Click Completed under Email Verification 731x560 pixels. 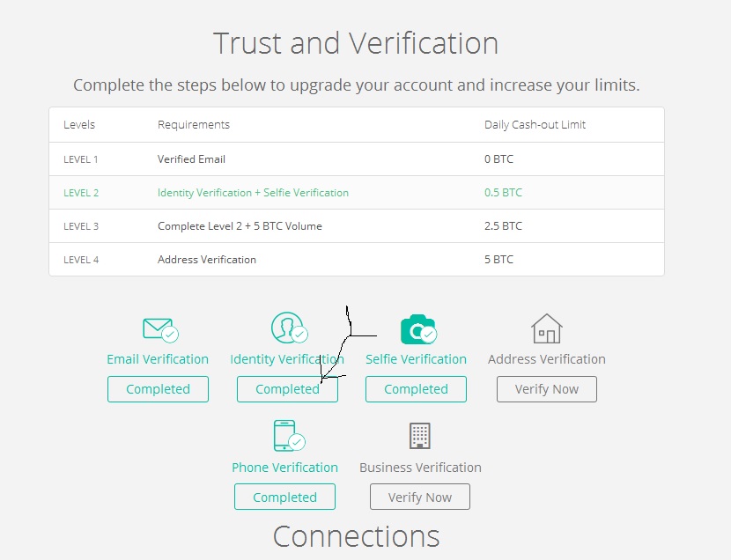[x=158, y=388]
